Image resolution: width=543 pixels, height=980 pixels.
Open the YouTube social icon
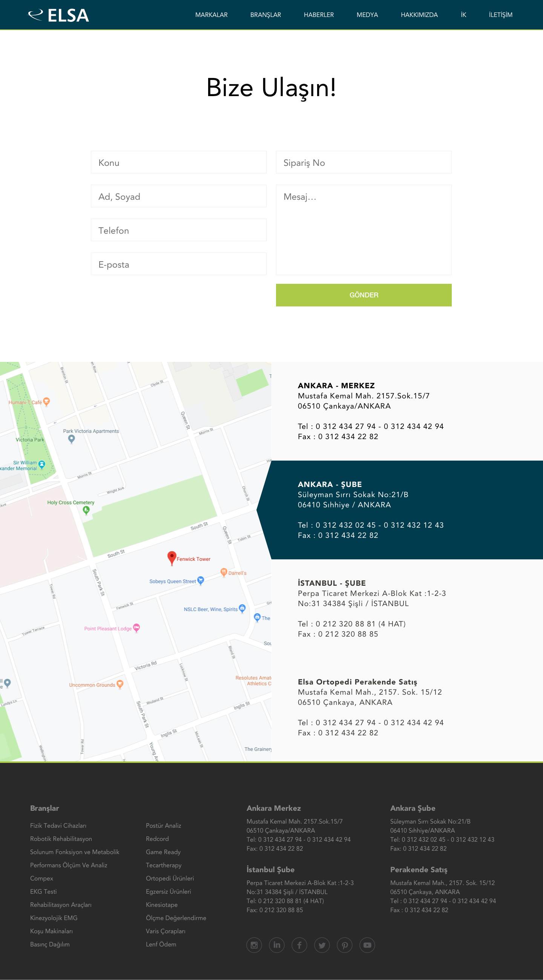[367, 945]
